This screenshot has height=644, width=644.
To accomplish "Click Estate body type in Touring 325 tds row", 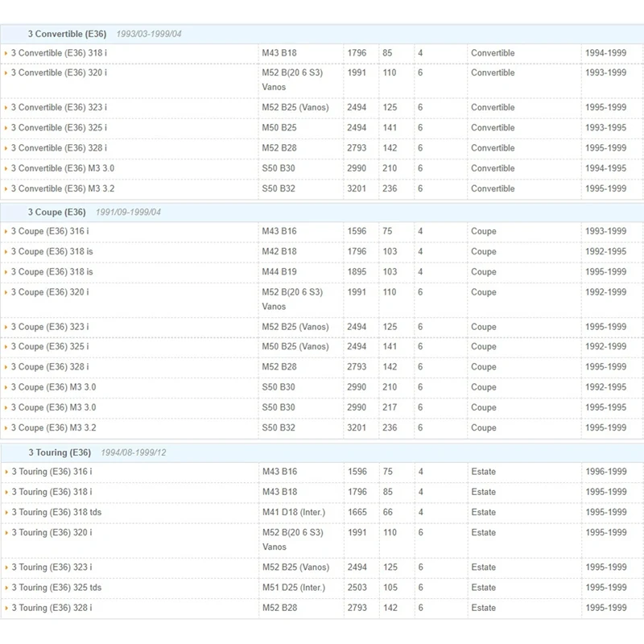I will click(484, 588).
